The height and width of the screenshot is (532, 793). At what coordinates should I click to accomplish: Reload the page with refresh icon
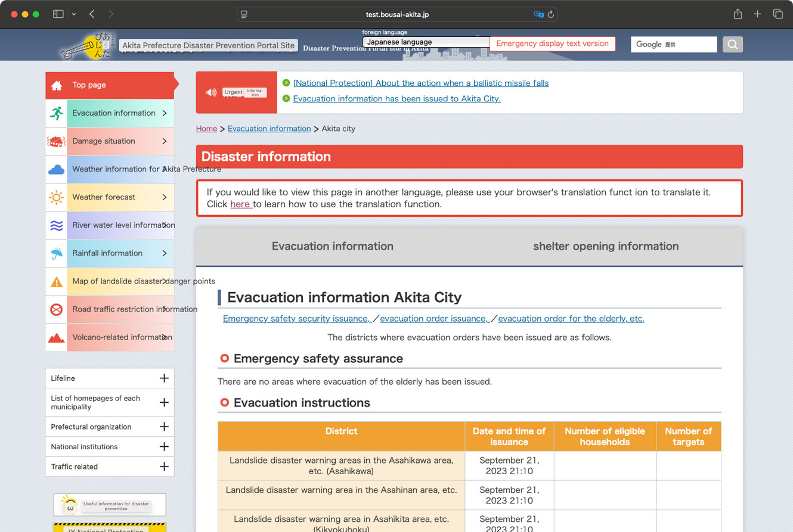(x=551, y=14)
